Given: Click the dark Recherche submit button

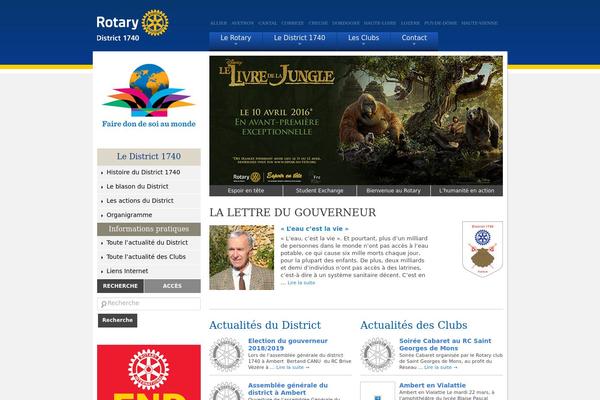Looking at the screenshot, I should coord(117,320).
